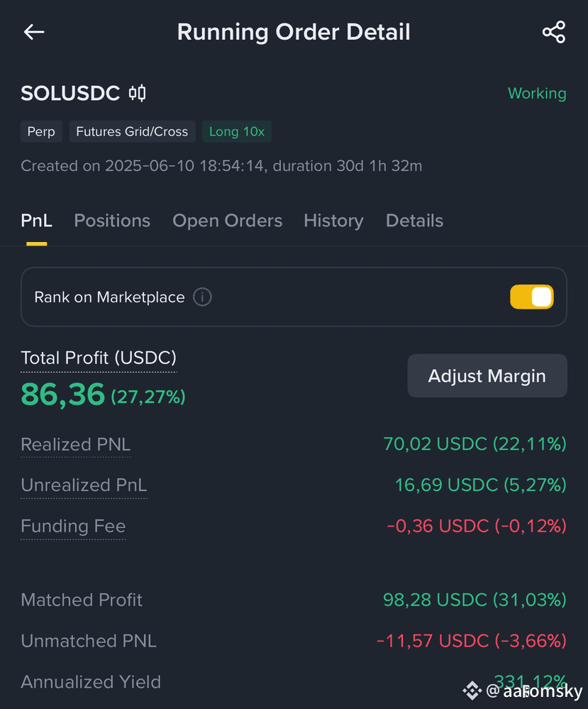588x709 pixels.
Task: Click the Long 10x tag
Action: pos(237,131)
